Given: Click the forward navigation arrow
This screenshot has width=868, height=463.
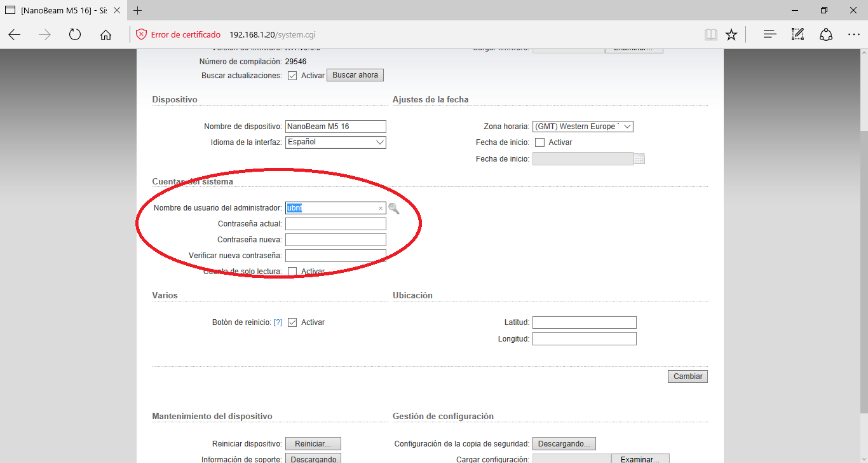Looking at the screenshot, I should point(44,34).
